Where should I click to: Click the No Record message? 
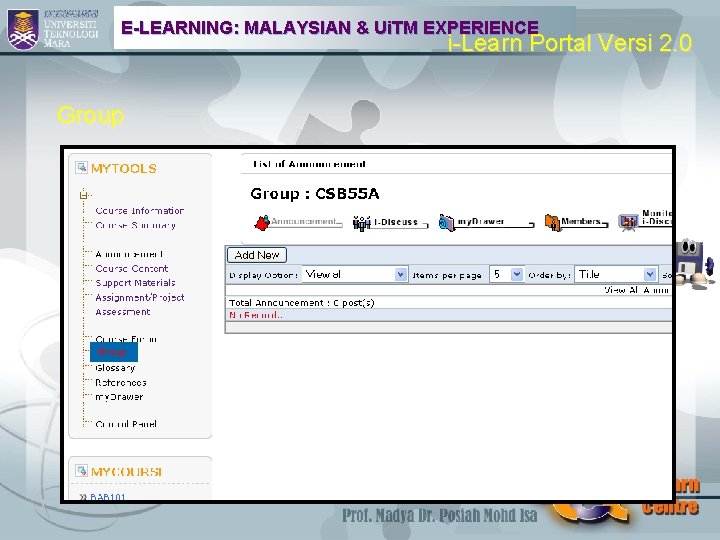tap(255, 315)
